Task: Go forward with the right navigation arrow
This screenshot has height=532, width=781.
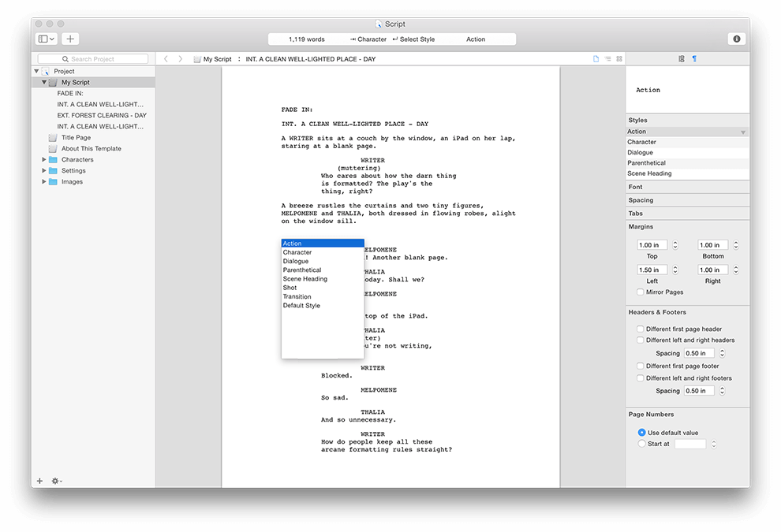Action: 181,59
